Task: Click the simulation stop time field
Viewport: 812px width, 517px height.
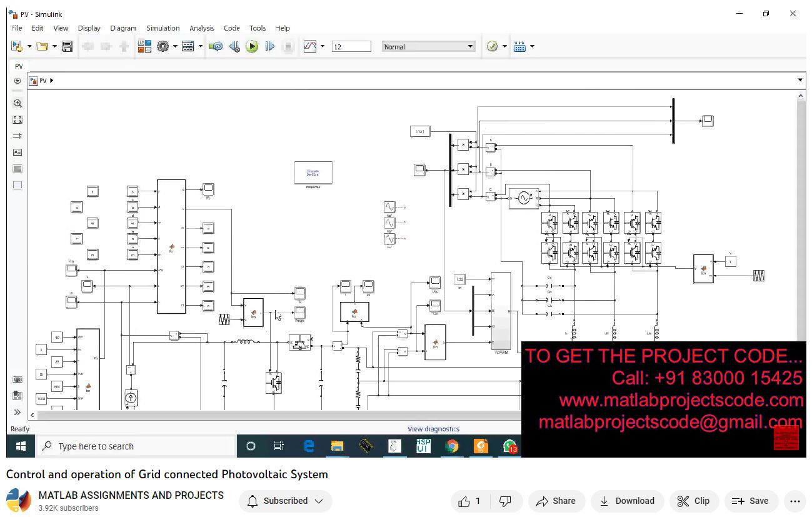Action: (351, 46)
